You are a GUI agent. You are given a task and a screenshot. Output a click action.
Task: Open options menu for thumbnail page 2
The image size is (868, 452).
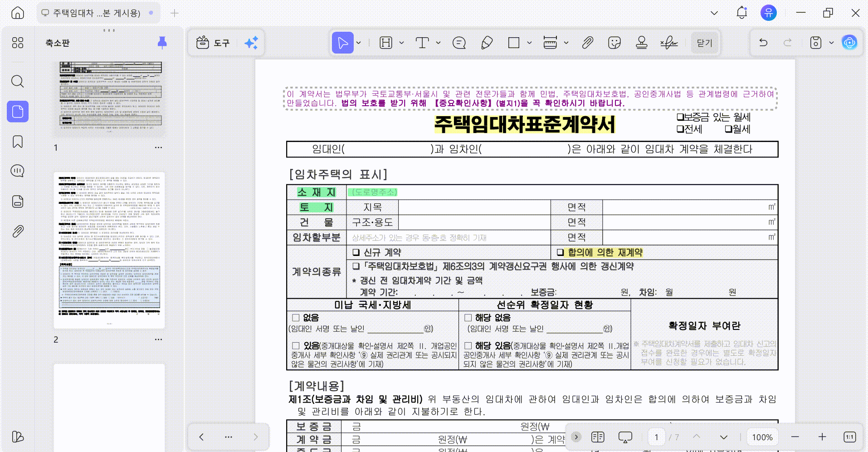pyautogui.click(x=158, y=339)
